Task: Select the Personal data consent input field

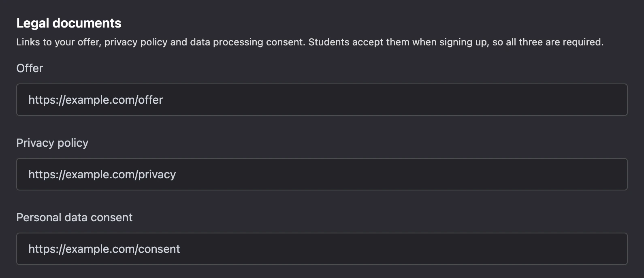Action: click(322, 249)
